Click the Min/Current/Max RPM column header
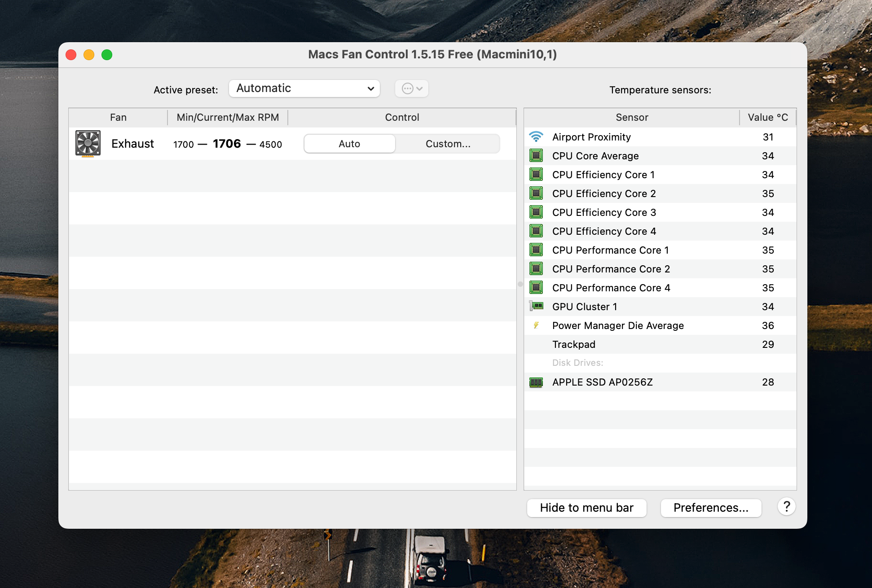This screenshot has width=872, height=588. 228,117
